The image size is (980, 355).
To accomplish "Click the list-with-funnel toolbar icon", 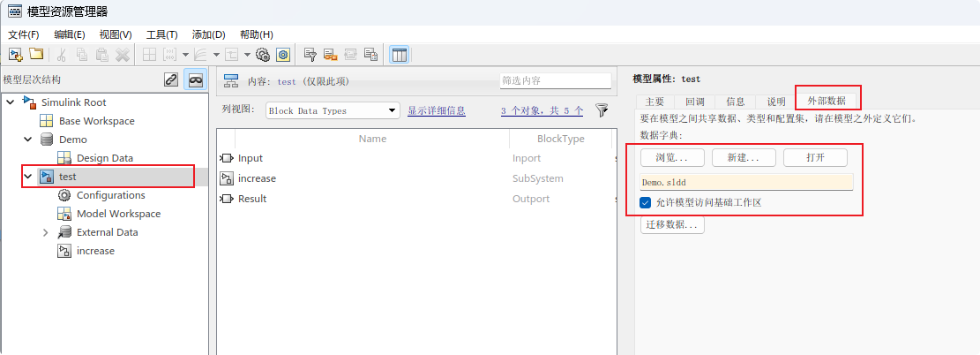I will [x=310, y=55].
